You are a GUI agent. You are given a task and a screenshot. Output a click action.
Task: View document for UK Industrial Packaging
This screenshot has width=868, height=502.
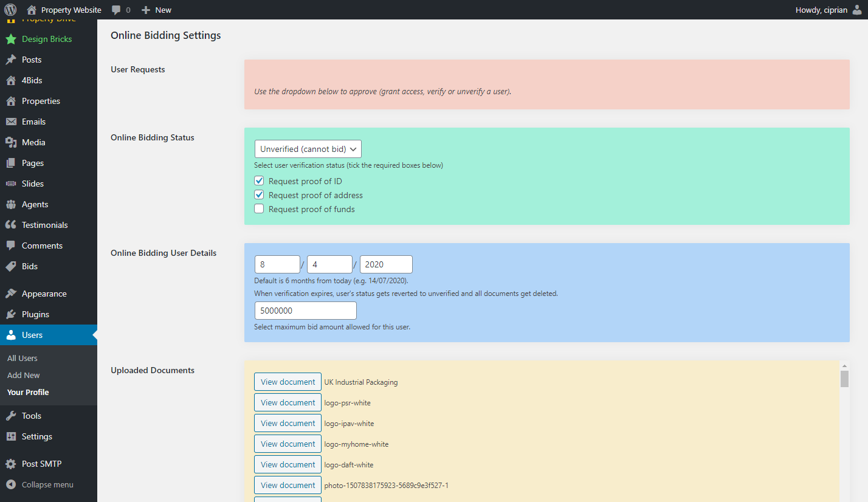click(x=288, y=382)
